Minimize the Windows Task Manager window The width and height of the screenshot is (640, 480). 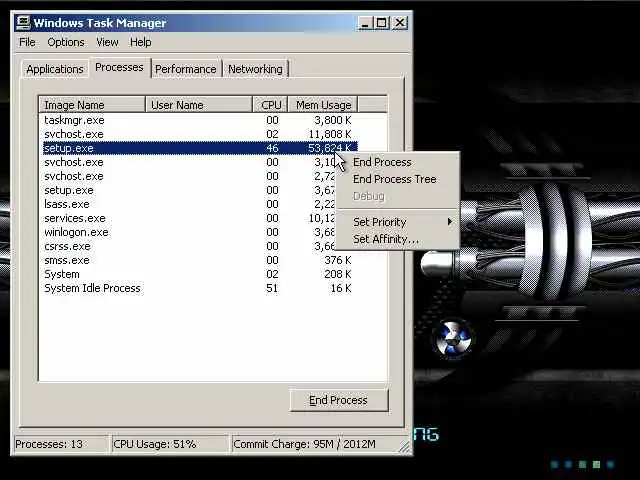(366, 23)
